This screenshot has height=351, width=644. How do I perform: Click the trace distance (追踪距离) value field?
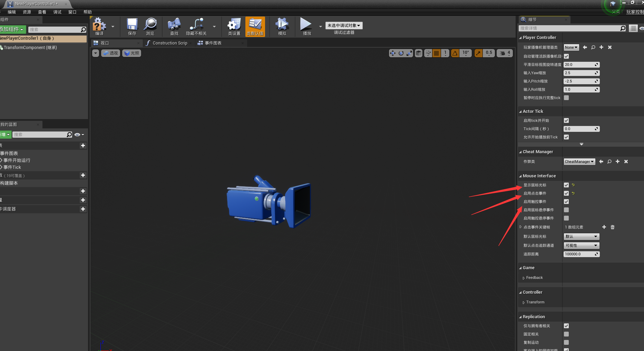click(x=579, y=254)
